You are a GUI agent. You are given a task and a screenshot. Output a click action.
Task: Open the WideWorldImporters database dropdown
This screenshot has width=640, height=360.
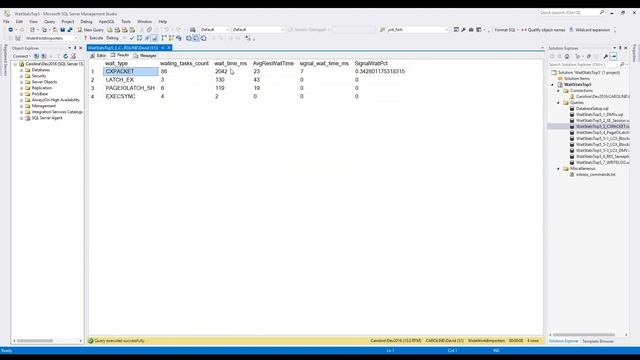tap(51, 38)
